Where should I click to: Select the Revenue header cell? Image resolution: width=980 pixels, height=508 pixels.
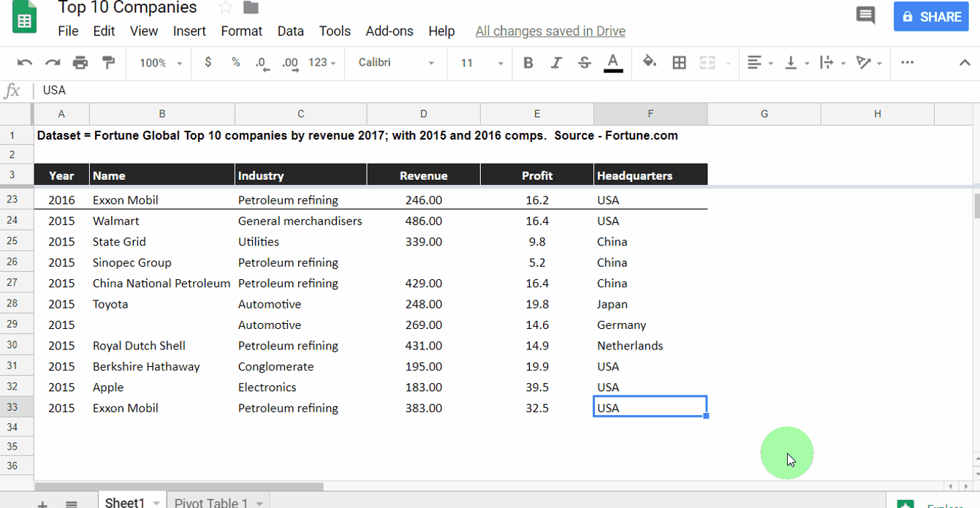(424, 175)
